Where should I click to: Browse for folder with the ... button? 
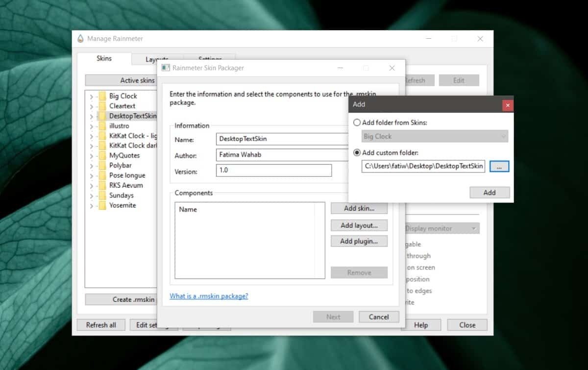(x=499, y=167)
